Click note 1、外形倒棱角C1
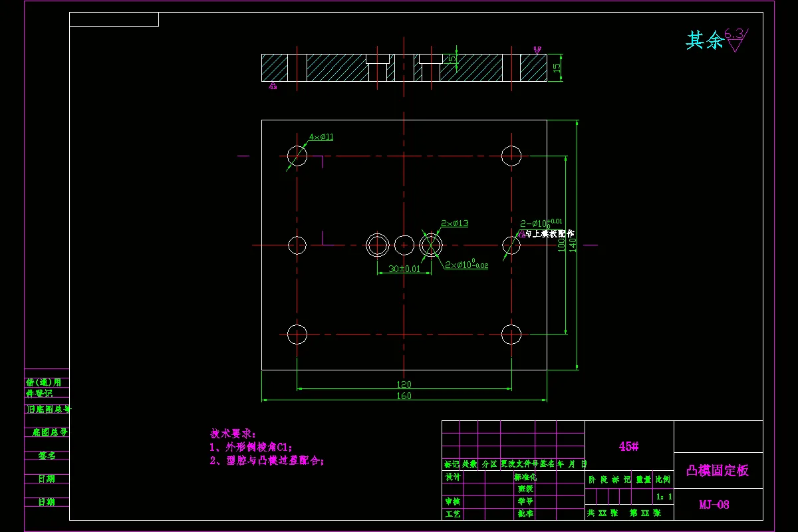This screenshot has width=798, height=532. pyautogui.click(x=251, y=447)
